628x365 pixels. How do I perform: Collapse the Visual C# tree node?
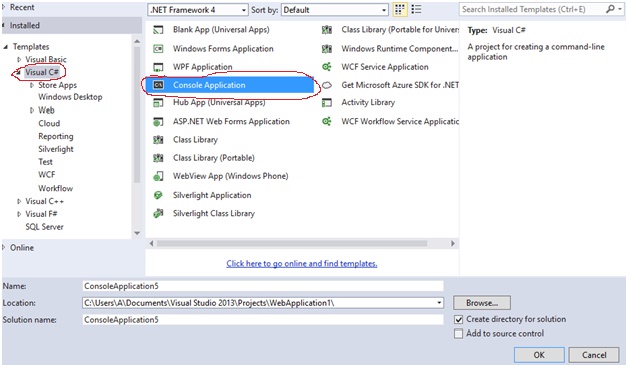[x=18, y=73]
